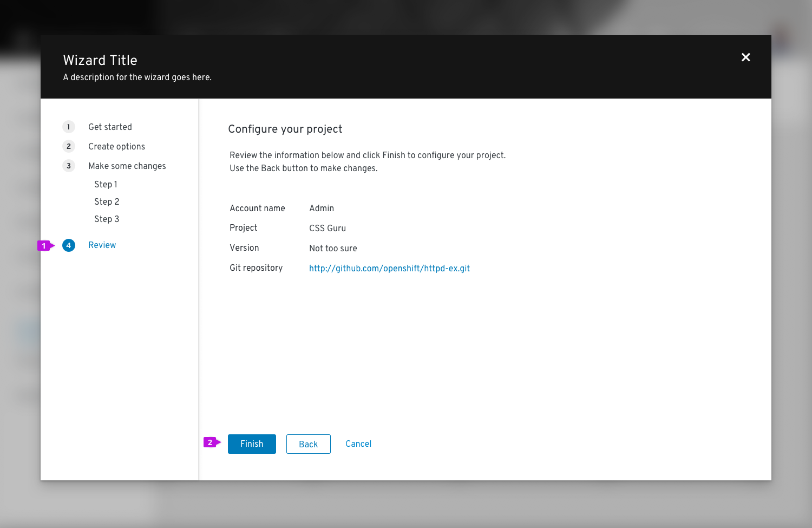812x528 pixels.
Task: Open the httpd-ex.git repository link
Action: [389, 268]
